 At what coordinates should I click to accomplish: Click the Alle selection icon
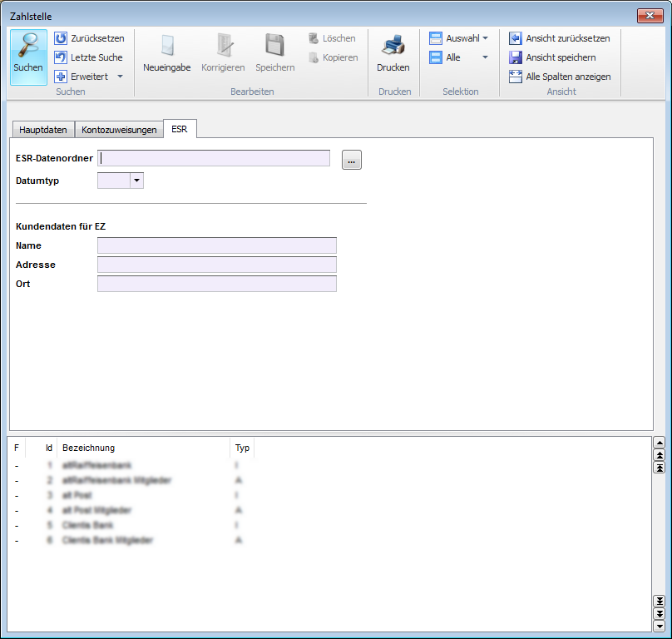pos(436,57)
